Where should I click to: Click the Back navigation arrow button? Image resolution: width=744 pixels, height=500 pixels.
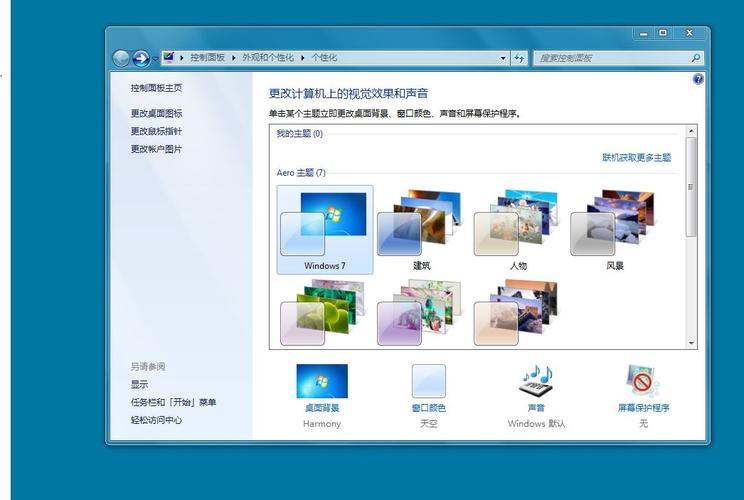pos(121,58)
